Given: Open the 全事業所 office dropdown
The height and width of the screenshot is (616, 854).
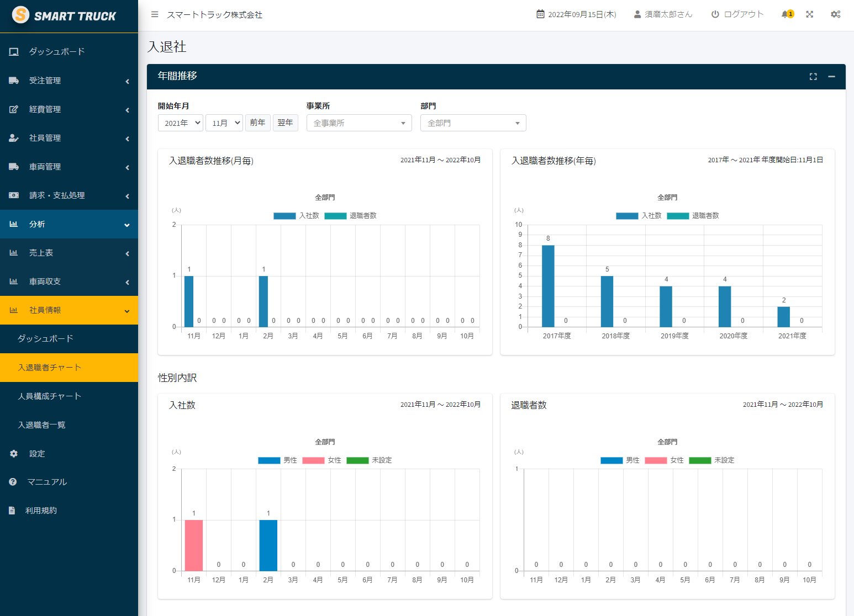Looking at the screenshot, I should coord(359,123).
